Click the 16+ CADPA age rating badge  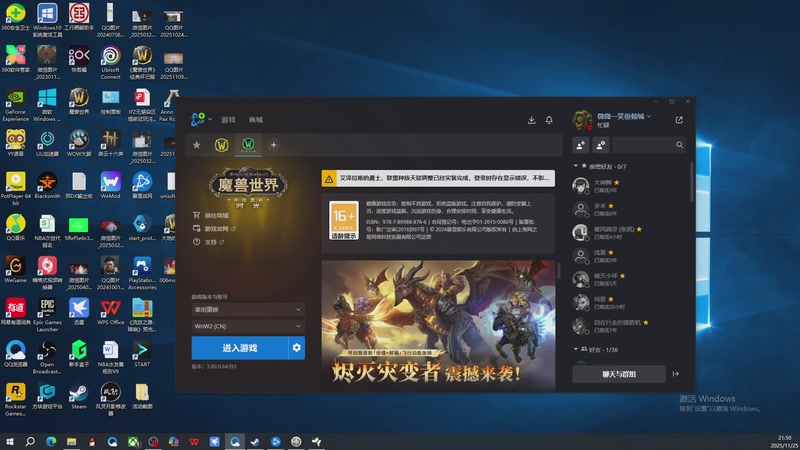coord(343,220)
